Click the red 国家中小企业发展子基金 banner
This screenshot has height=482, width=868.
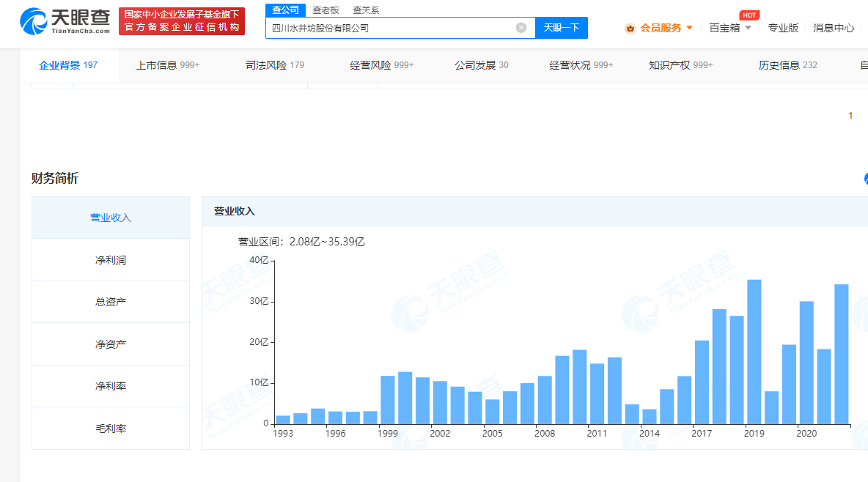coord(182,21)
